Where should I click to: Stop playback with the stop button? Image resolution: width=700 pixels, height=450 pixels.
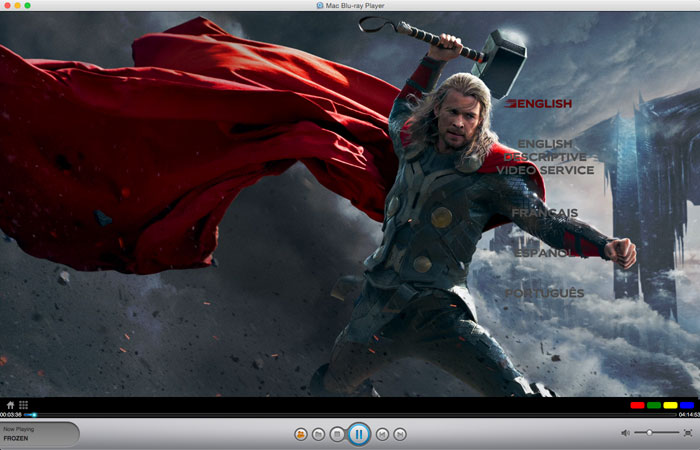coord(337,434)
